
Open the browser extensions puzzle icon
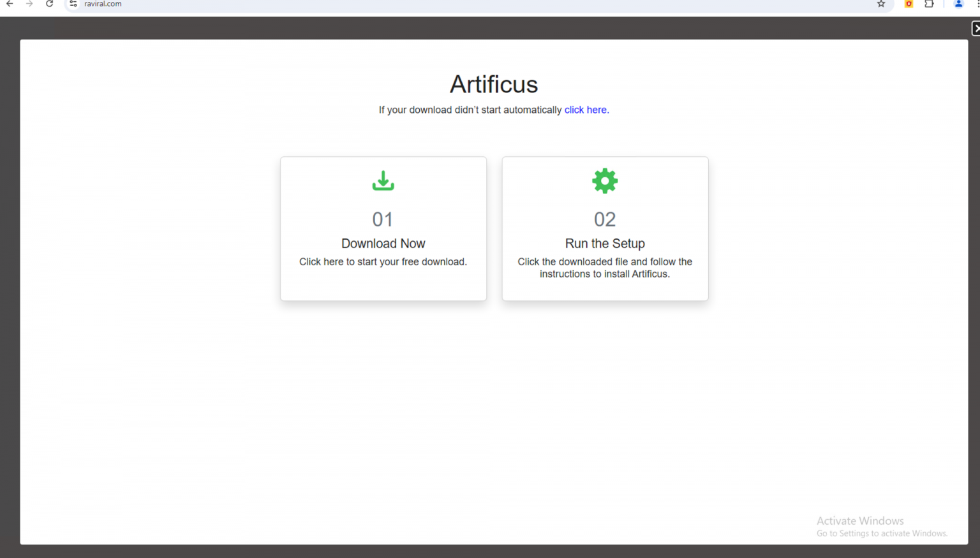point(929,4)
